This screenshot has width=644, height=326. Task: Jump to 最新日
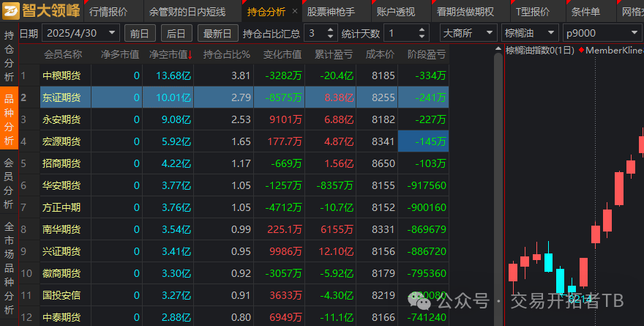217,33
